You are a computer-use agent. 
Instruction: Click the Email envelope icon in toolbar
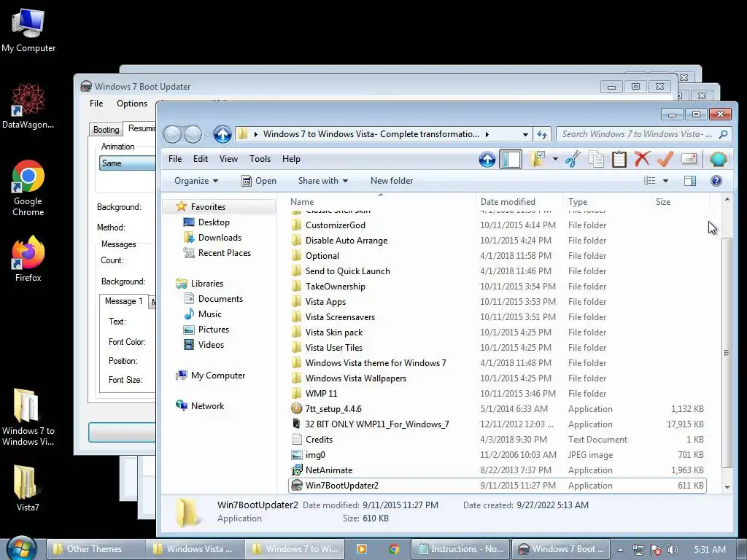click(x=689, y=158)
